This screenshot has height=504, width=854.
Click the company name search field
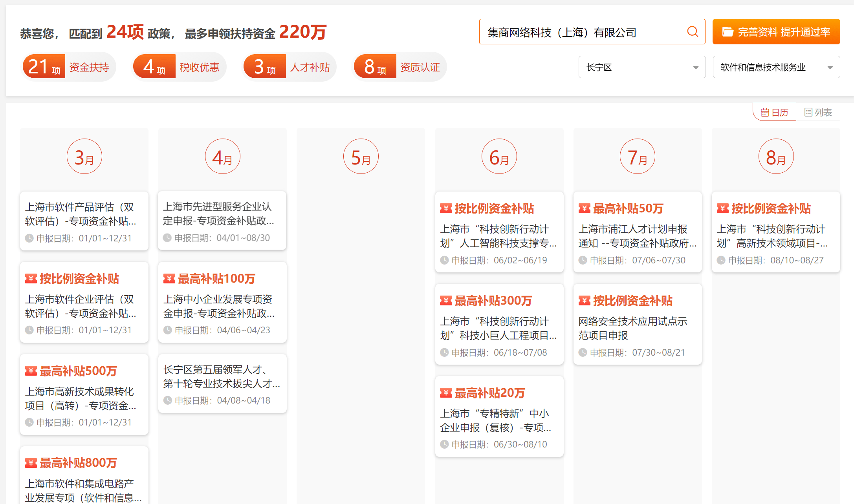[x=581, y=32]
